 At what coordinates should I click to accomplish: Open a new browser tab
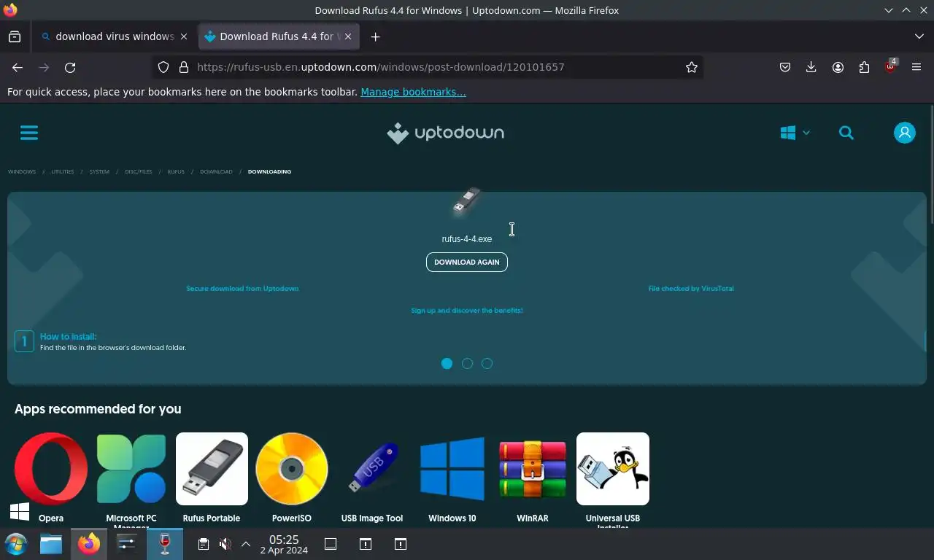[375, 36]
